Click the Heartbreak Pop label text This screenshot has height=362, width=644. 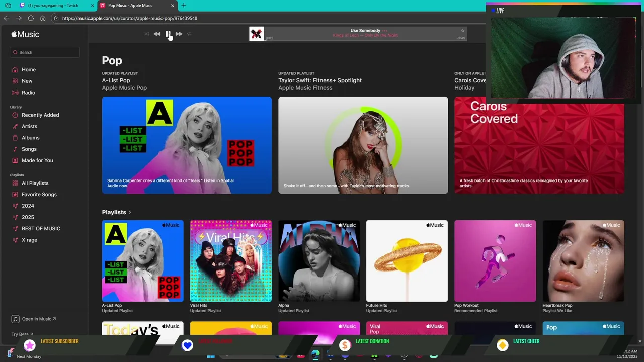(557, 305)
